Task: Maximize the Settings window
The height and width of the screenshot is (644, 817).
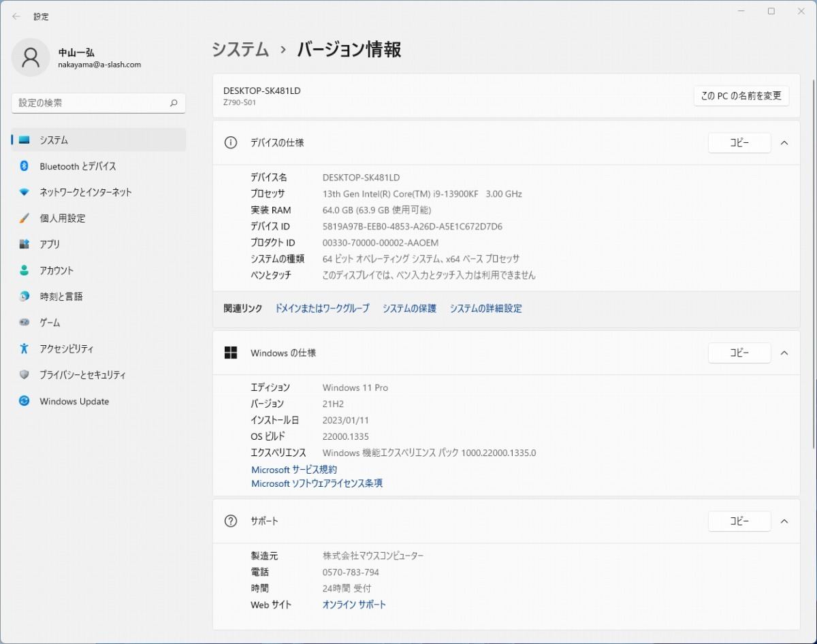Action: (771, 11)
